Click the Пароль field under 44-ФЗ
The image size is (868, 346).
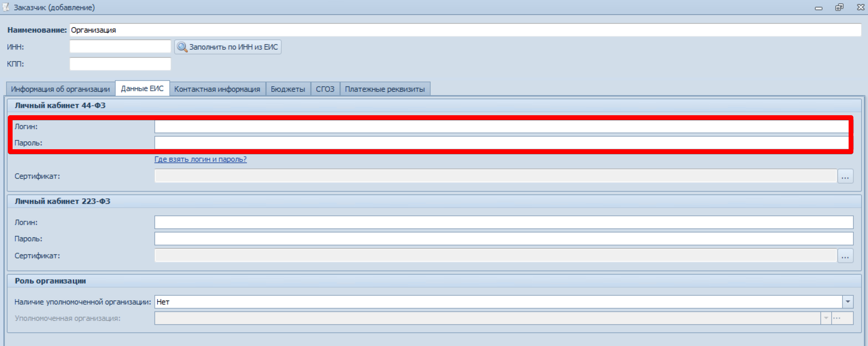[502, 143]
